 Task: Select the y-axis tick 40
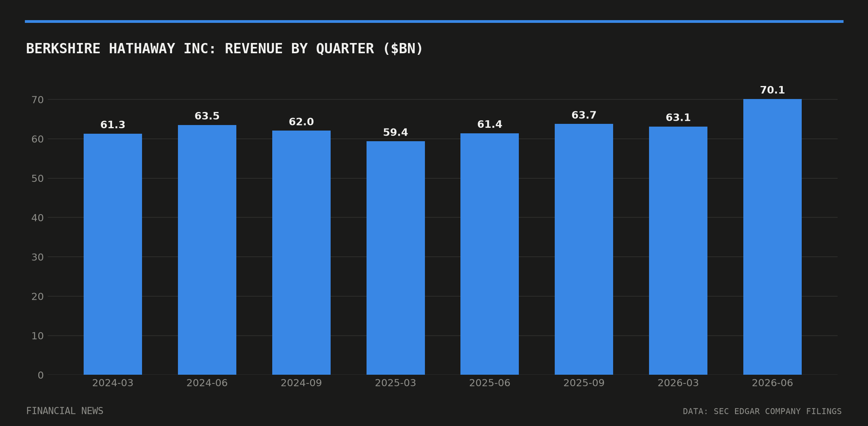(x=37, y=218)
